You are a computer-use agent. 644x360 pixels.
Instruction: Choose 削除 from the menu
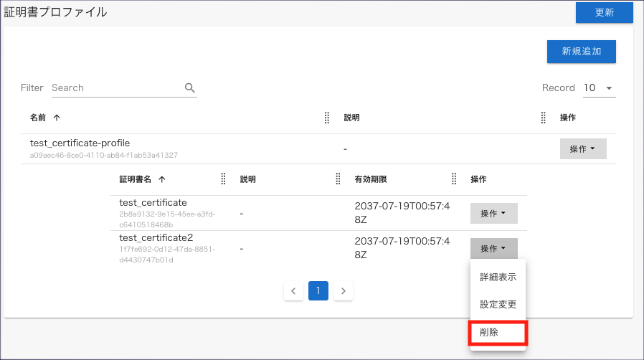point(498,333)
